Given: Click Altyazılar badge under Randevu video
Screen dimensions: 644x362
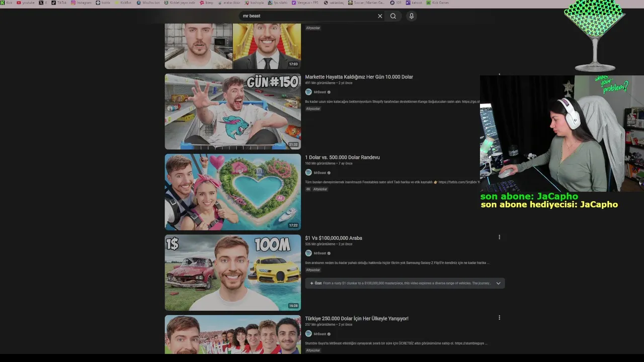Looking at the screenshot, I should click(x=320, y=189).
